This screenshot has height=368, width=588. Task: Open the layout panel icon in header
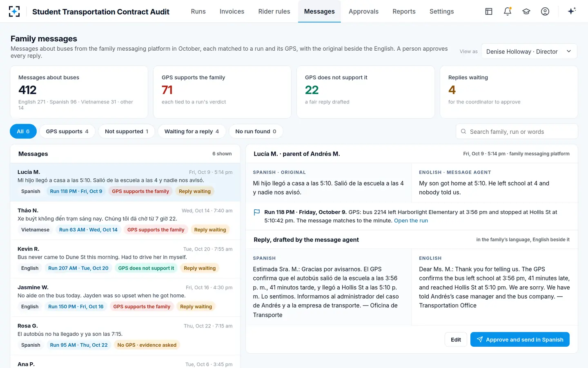click(x=489, y=11)
